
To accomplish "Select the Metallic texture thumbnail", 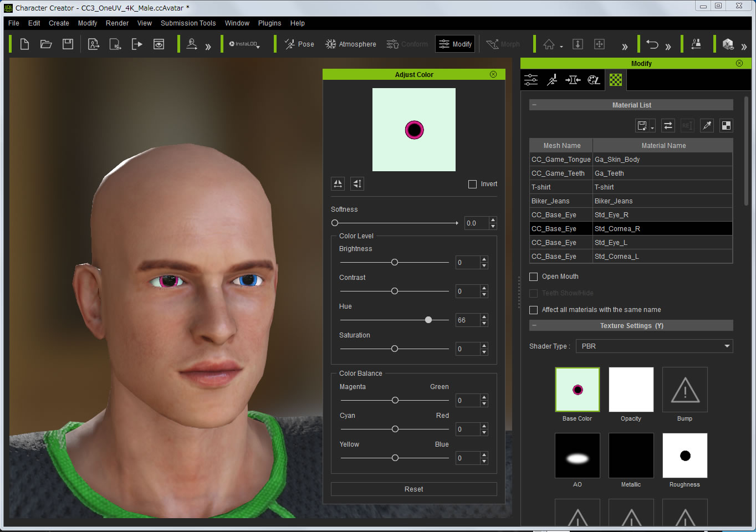I will tap(631, 456).
